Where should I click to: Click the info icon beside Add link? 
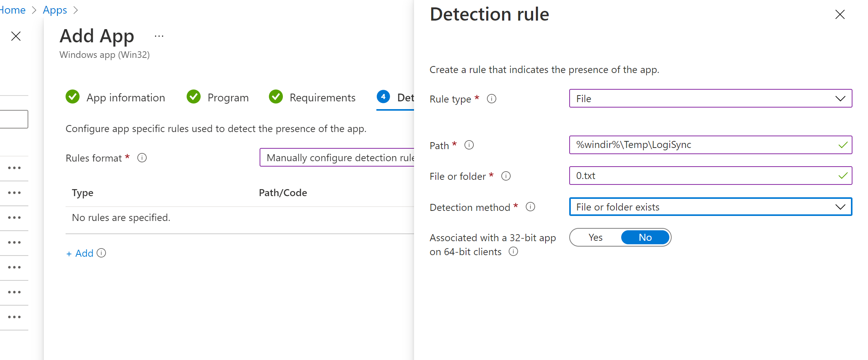pyautogui.click(x=101, y=253)
